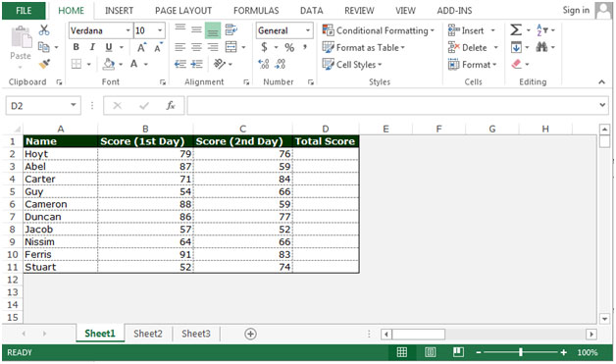Select cell D2 under Total Score
The height and width of the screenshot is (364, 616).
(326, 154)
